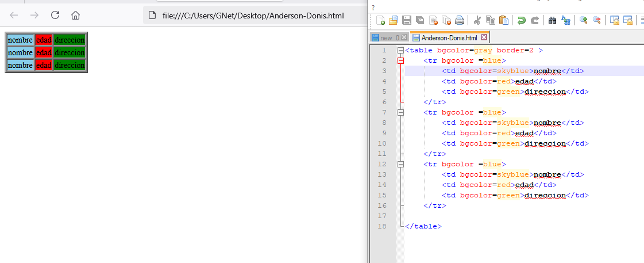Image resolution: width=644 pixels, height=263 pixels.
Task: Open Find with the binoculars icon
Action: click(x=553, y=20)
